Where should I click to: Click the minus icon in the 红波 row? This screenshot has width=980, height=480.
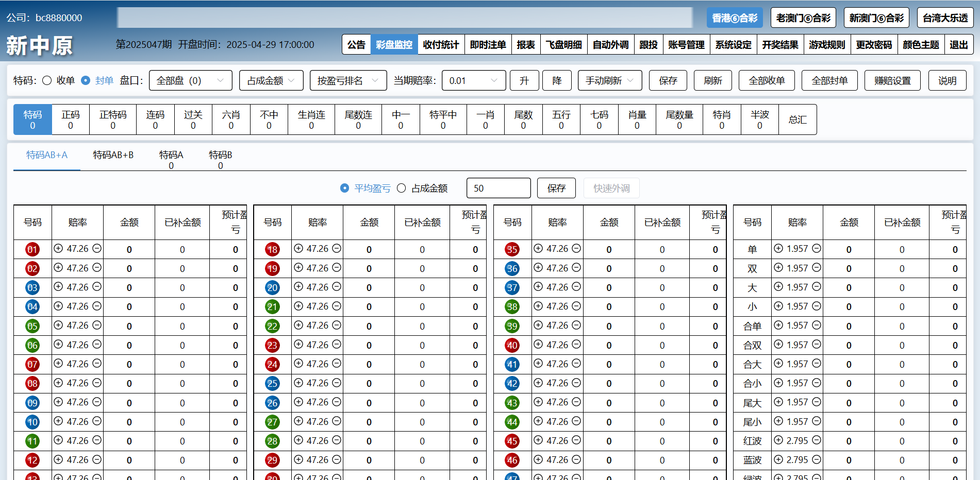pyautogui.click(x=817, y=440)
